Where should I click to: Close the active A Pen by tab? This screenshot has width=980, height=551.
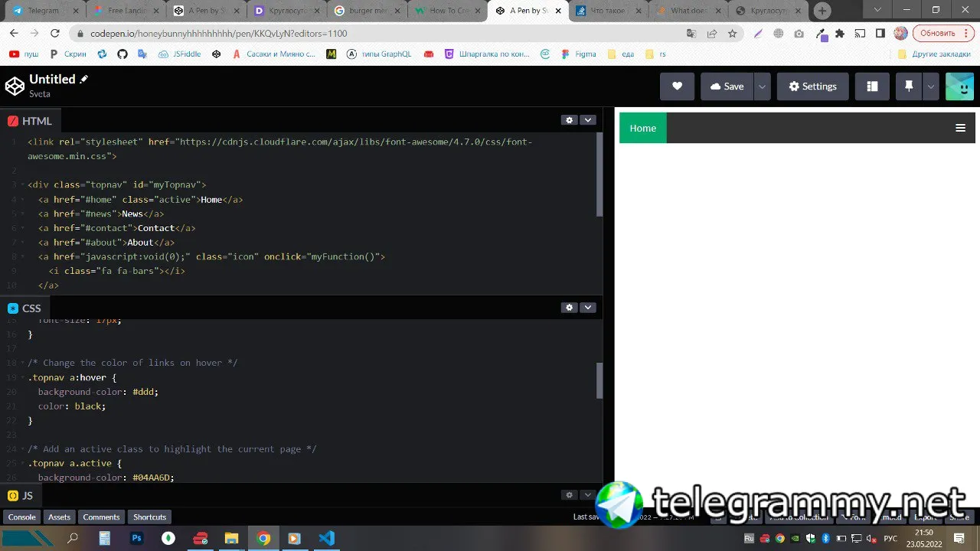click(557, 11)
